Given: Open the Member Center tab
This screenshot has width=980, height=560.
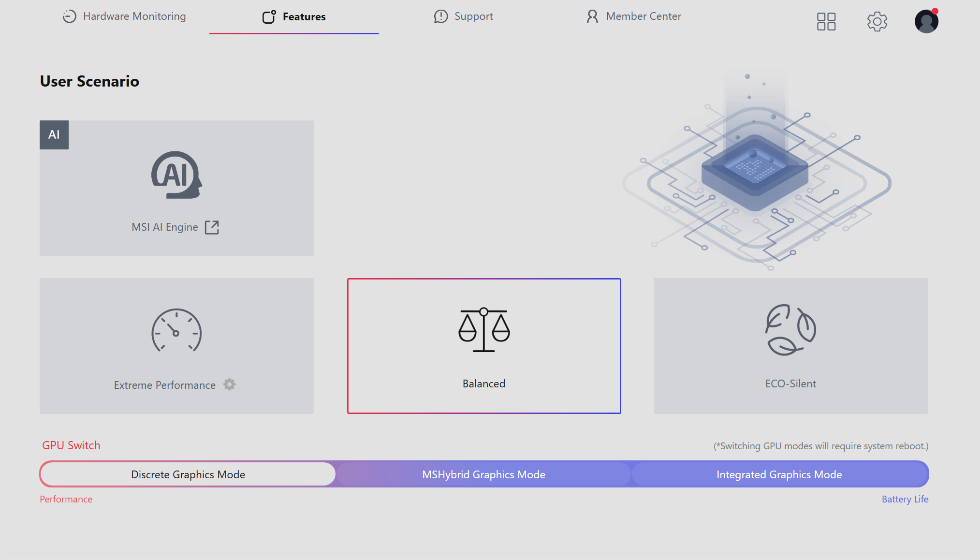Looking at the screenshot, I should coord(633,16).
